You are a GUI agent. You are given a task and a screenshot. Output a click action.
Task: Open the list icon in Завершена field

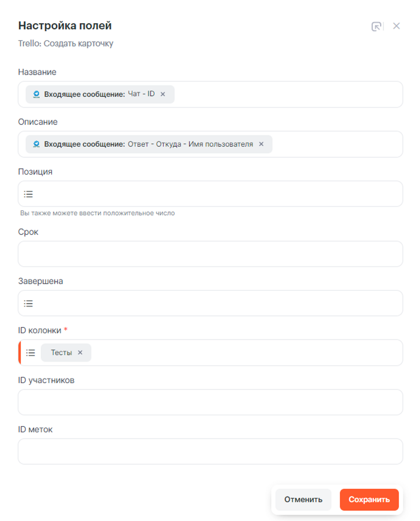click(28, 303)
